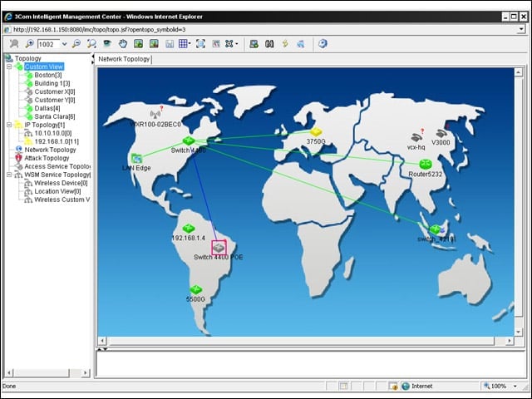Click the add background image icon

138,44
